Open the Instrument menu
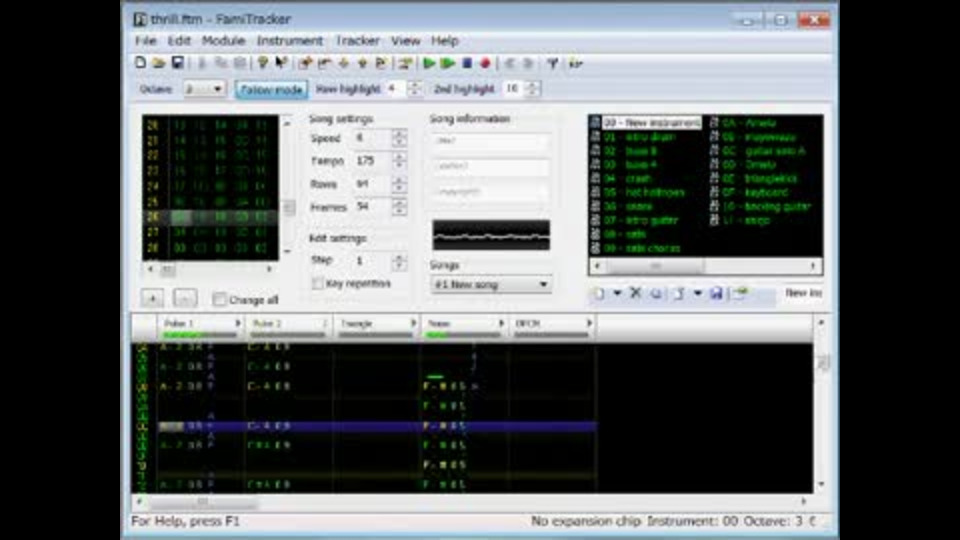The image size is (960, 540). [290, 41]
